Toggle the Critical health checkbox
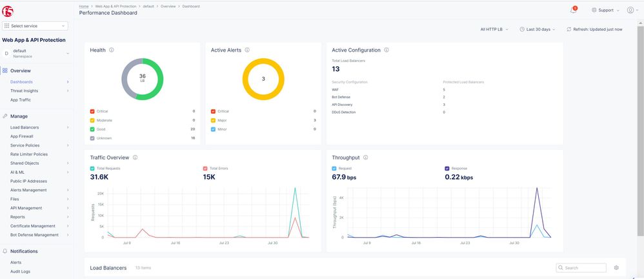Image resolution: width=644 pixels, height=279 pixels. tap(93, 111)
